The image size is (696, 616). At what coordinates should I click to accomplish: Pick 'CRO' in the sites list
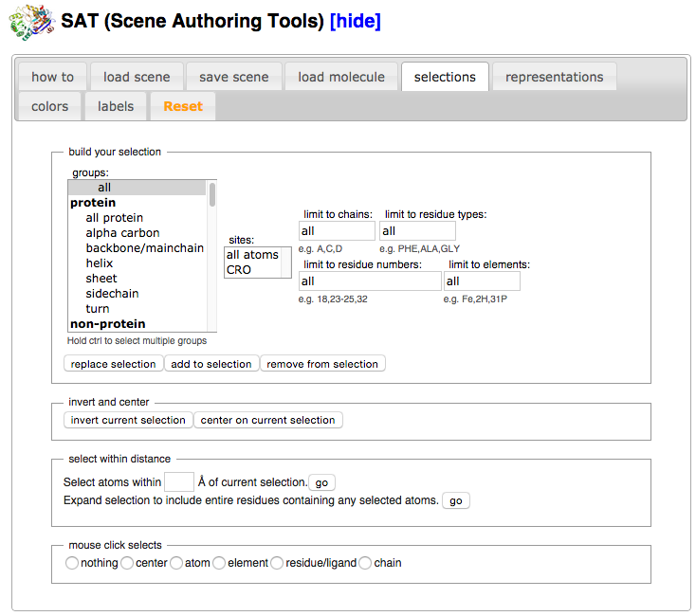(239, 270)
